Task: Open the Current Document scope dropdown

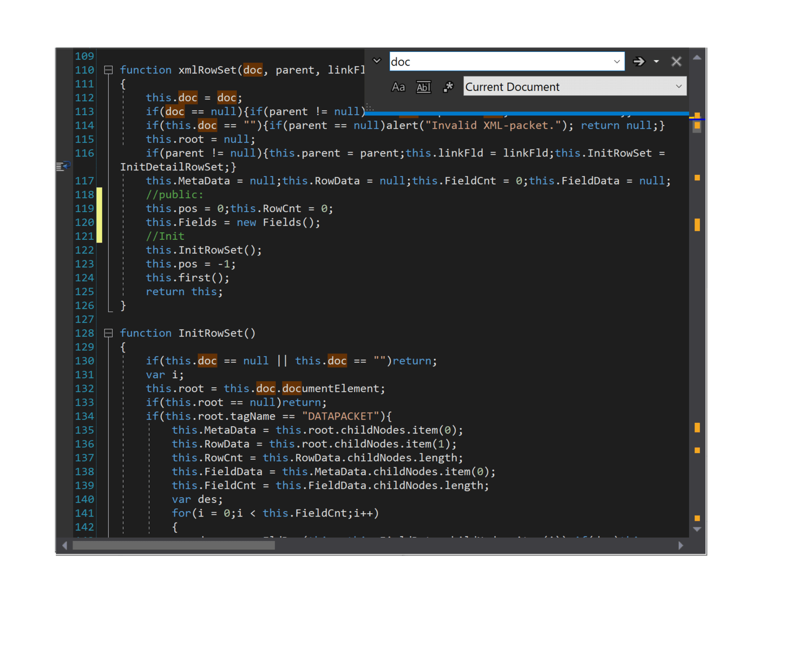Action: click(678, 87)
